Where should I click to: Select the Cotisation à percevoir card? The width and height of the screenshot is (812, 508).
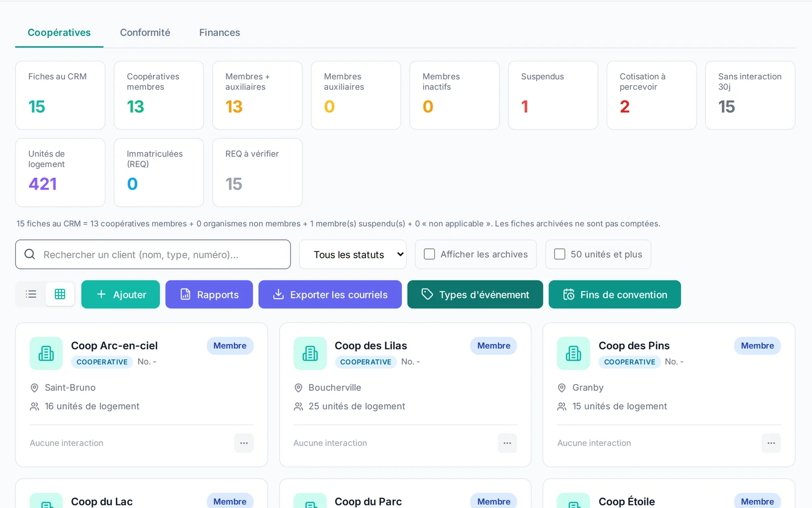point(652,96)
